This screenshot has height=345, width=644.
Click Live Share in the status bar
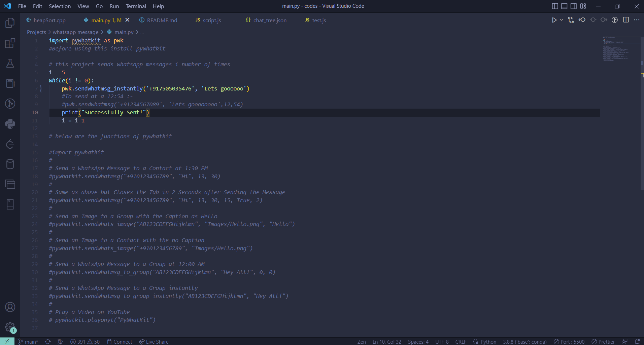pos(154,342)
